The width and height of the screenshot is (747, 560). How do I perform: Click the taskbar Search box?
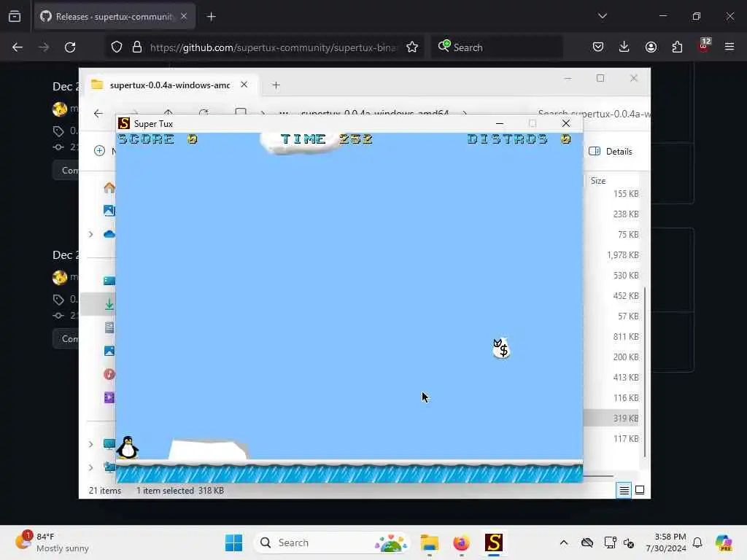tap(332, 542)
